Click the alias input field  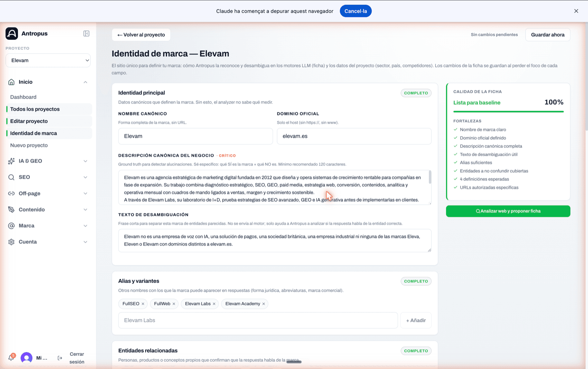point(258,320)
